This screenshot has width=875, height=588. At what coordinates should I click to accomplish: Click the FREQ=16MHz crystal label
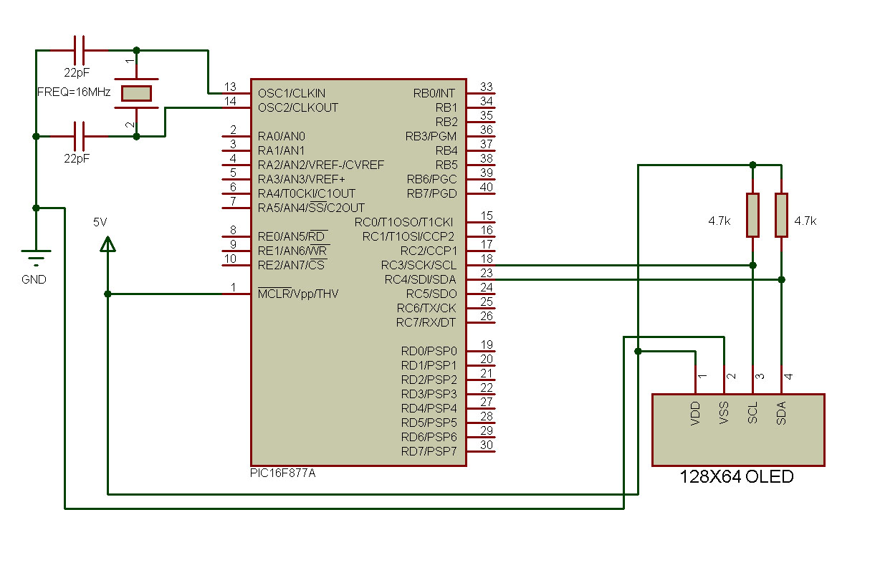[x=73, y=92]
